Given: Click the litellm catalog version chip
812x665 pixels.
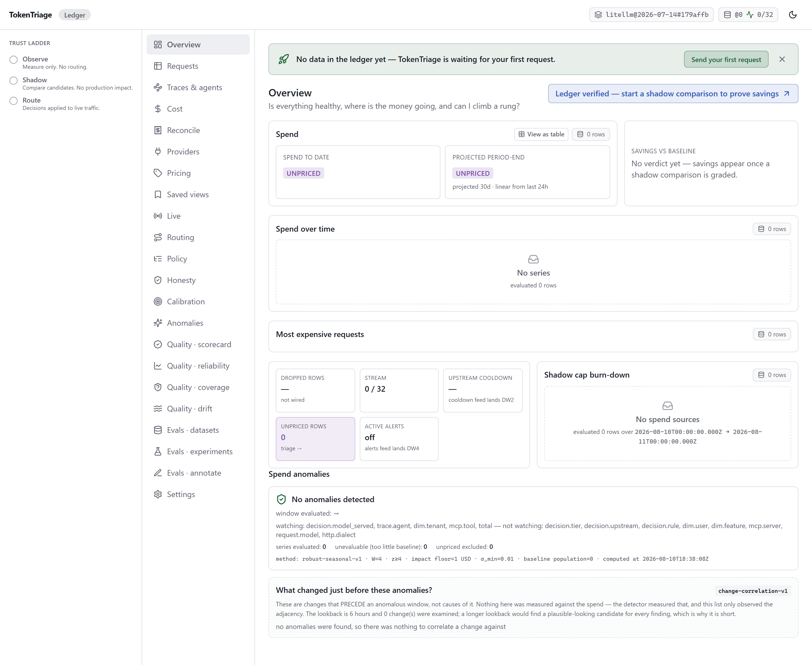Looking at the screenshot, I should (x=652, y=15).
